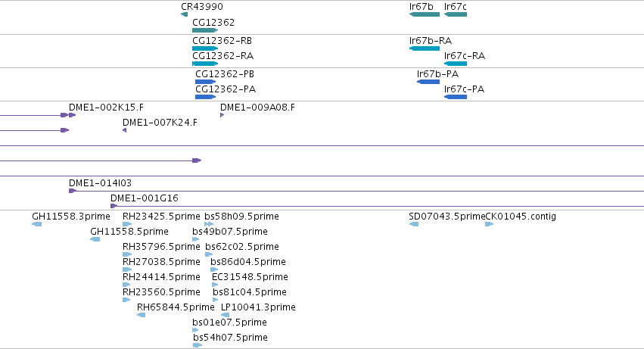Screen dimensions: 644x349
Task: Click the bs81c04.5prime label
Action: [x=249, y=292]
